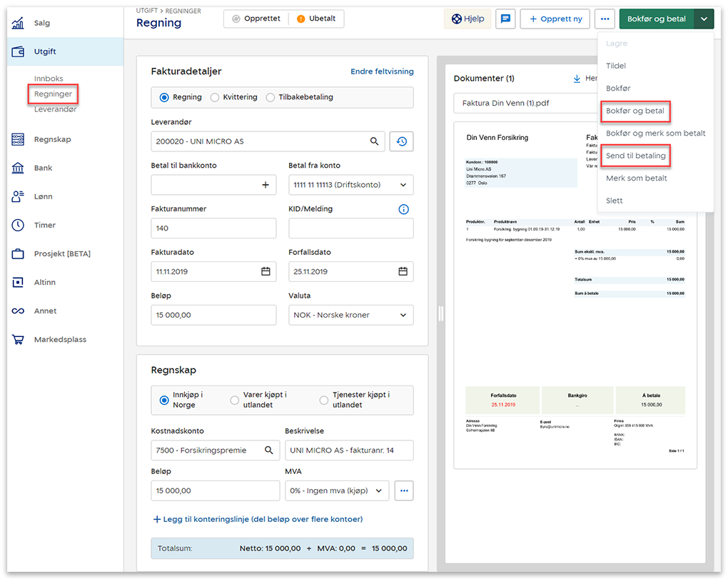Select the Tilbakebetaling radio button
Image resolution: width=728 pixels, height=579 pixels.
(270, 97)
